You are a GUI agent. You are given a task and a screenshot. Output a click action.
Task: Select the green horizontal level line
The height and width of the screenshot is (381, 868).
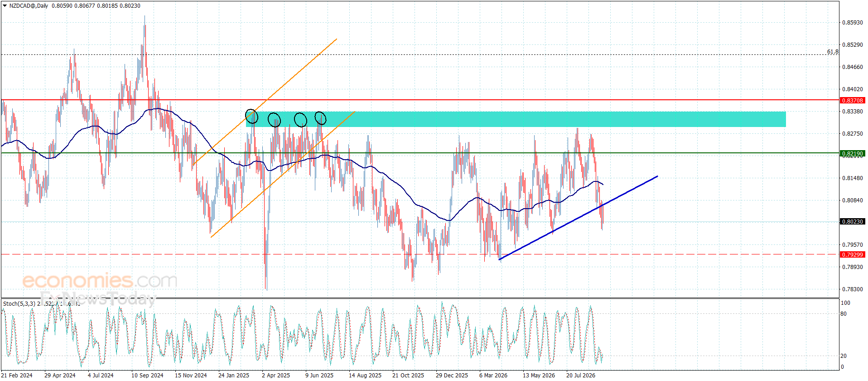point(420,153)
